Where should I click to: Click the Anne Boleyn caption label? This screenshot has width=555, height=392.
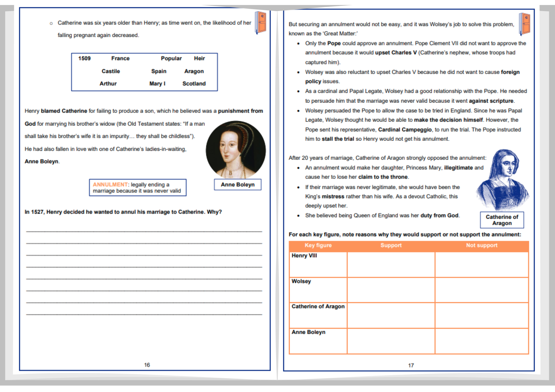pyautogui.click(x=238, y=185)
